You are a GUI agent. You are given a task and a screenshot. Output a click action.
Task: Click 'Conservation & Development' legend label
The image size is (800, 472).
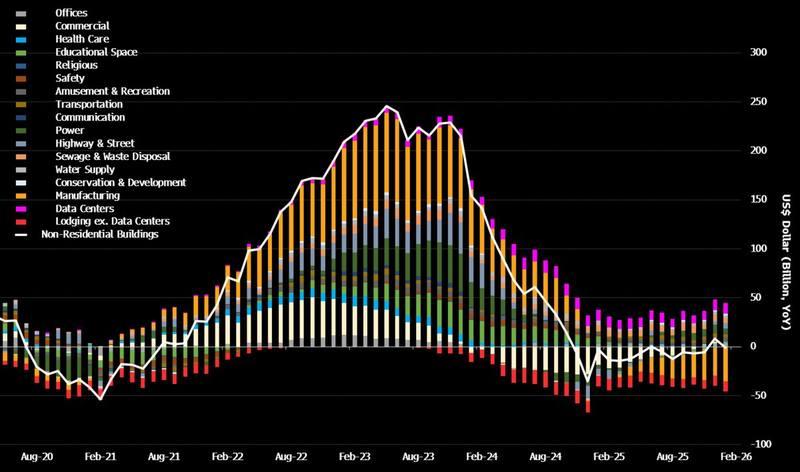point(121,183)
